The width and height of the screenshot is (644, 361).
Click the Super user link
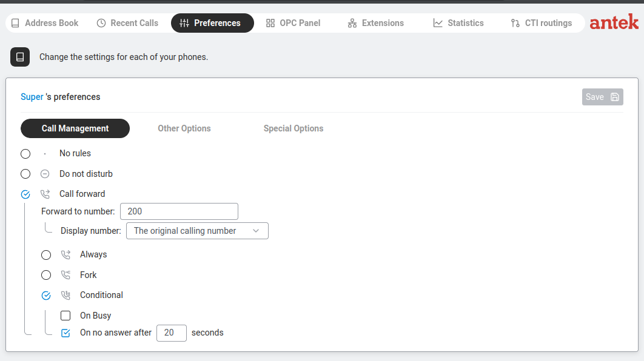(32, 97)
